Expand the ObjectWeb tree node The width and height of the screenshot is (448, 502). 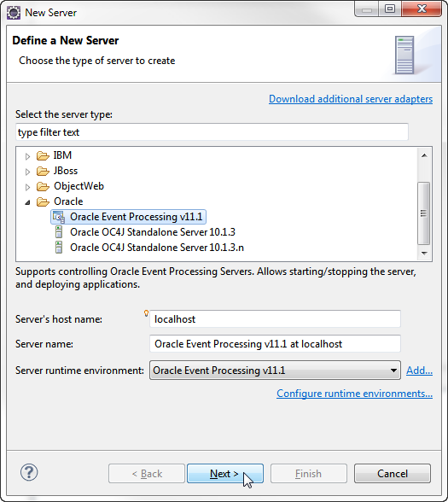[27, 187]
